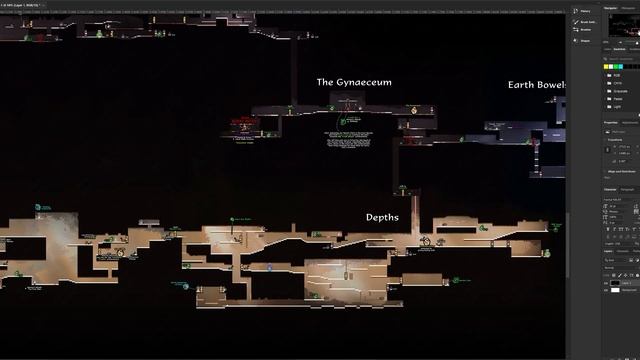Select the Background layer thumbnail

[616, 290]
